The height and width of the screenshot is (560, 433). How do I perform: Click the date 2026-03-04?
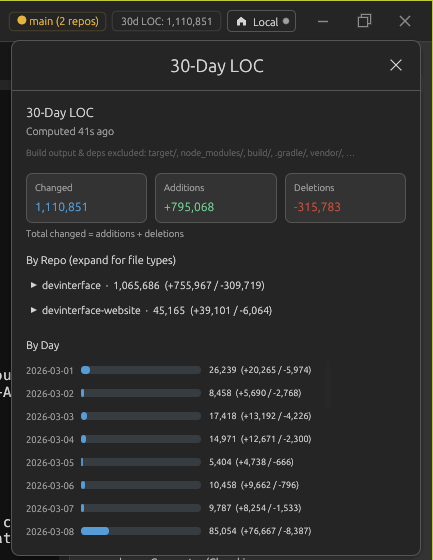tap(50, 440)
